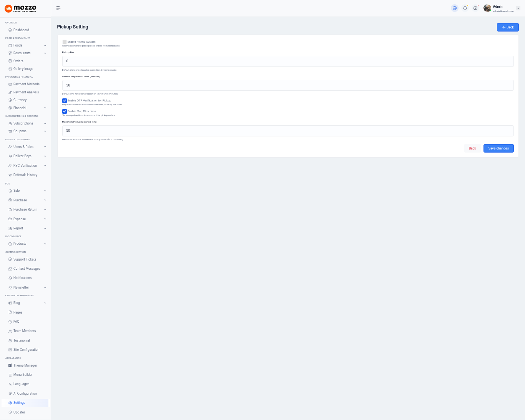Click the Theme Manager icon in sidebar
This screenshot has height=420, width=525.
pyautogui.click(x=10, y=365)
